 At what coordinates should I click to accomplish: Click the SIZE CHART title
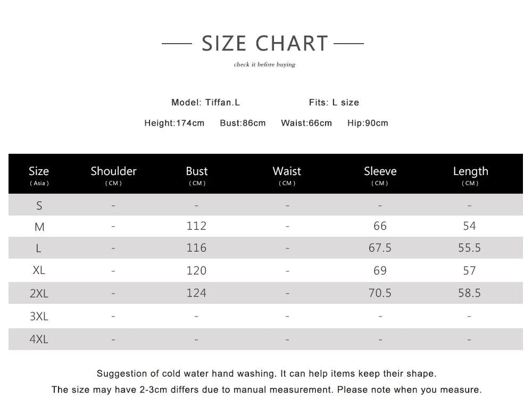pos(264,44)
